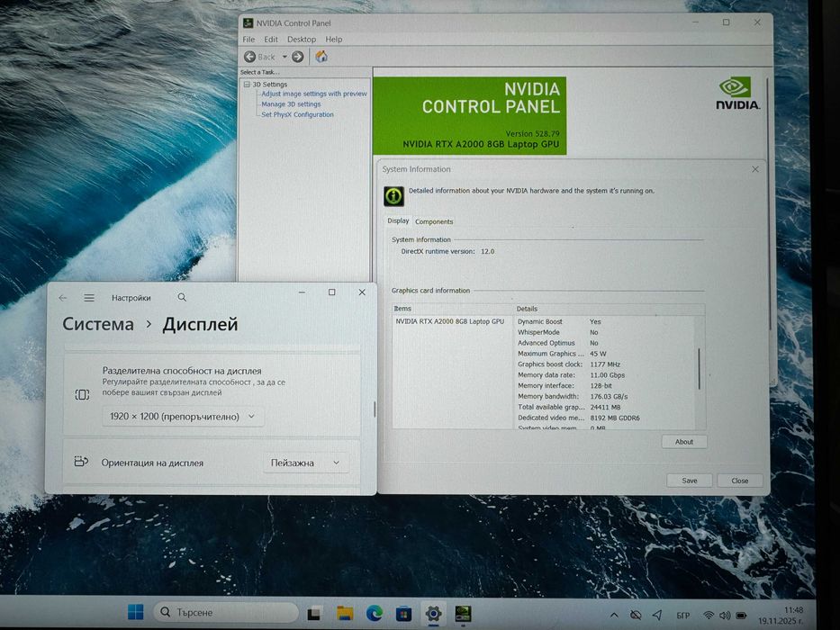Click the Settings gear icon in the taskbar
This screenshot has height=630, width=840.
pyautogui.click(x=433, y=614)
